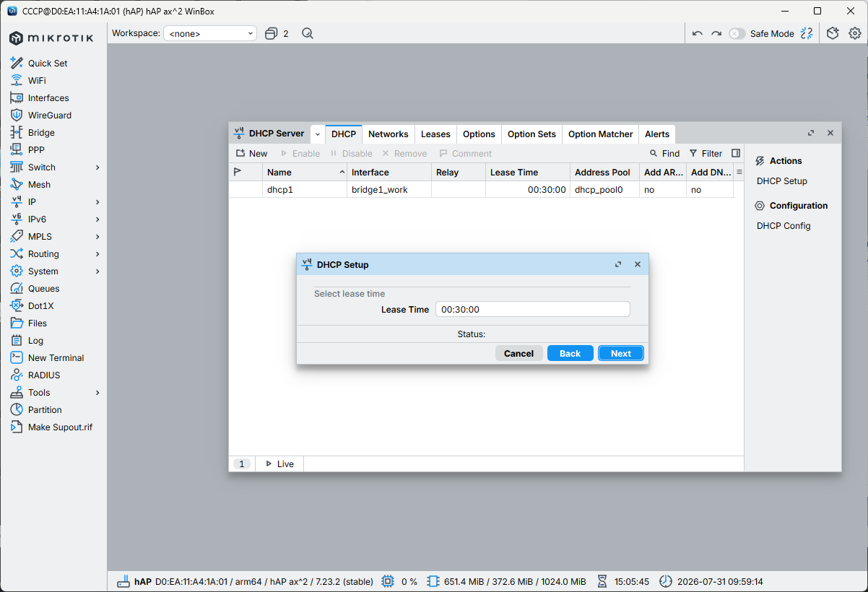The image size is (868, 592).
Task: Click New in DHCP Server toolbar
Action: pyautogui.click(x=251, y=153)
